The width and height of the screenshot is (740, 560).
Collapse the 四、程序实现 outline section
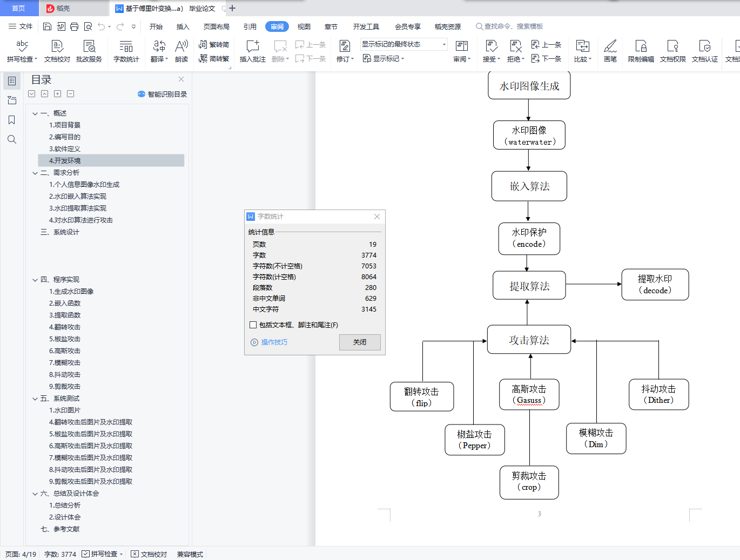35,280
